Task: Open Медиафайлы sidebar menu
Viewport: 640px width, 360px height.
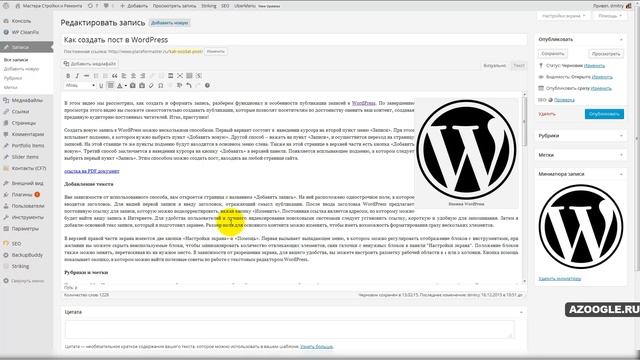Action: click(27, 100)
